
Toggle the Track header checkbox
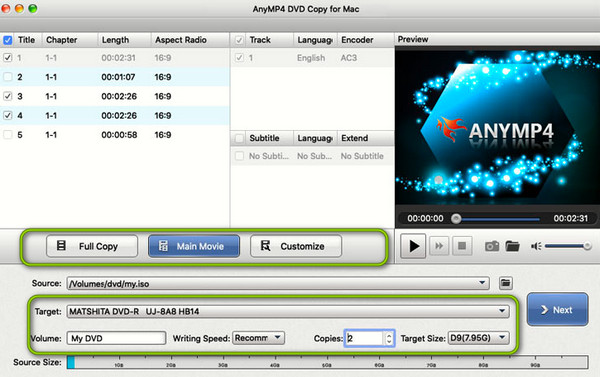click(x=239, y=40)
